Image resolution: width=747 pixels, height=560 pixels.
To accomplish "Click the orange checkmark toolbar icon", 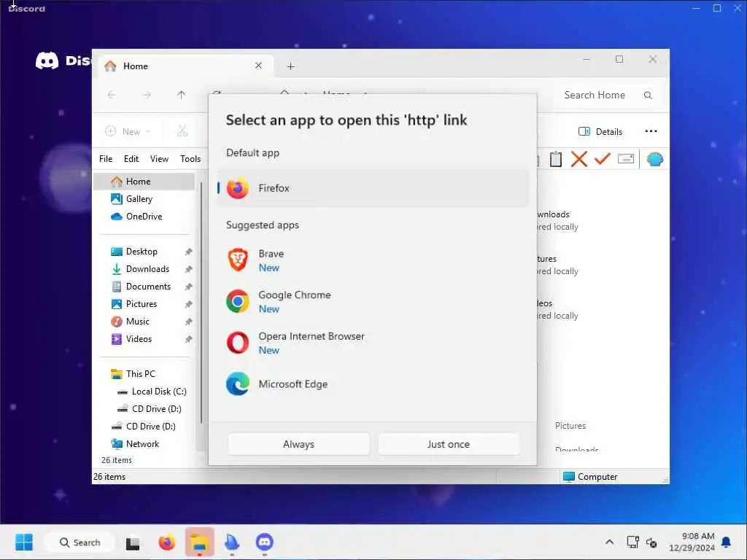I will click(x=602, y=158).
